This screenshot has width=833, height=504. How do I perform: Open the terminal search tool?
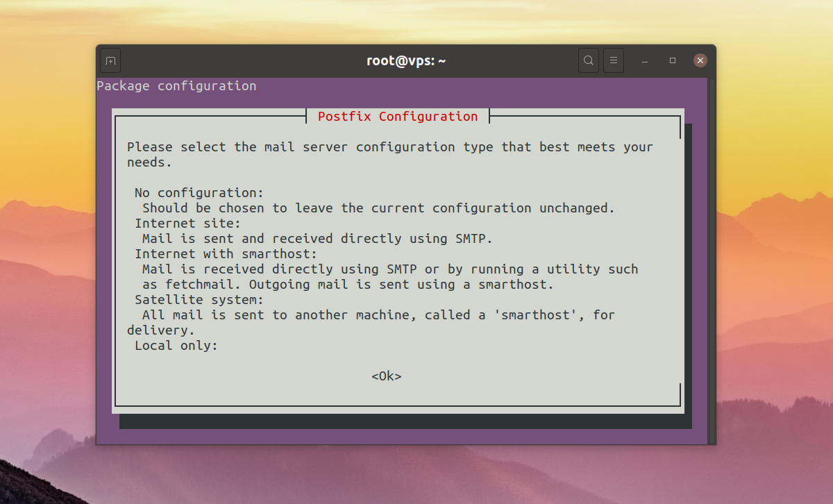coord(589,61)
